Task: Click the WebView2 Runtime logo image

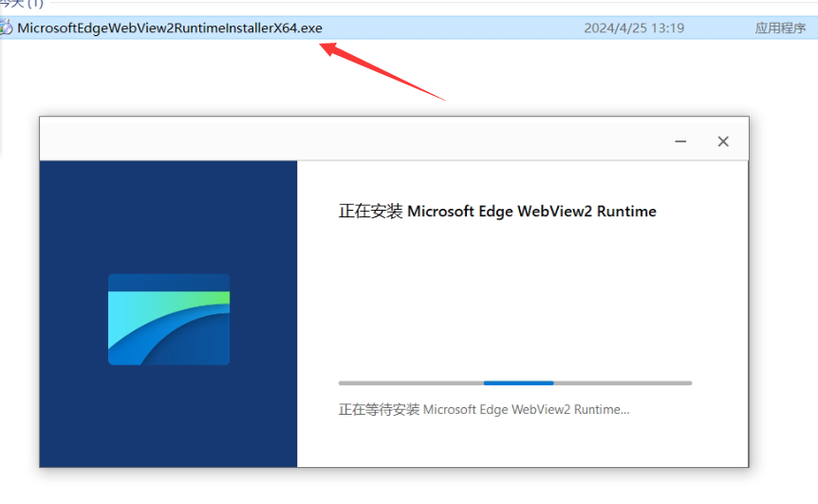Action: (169, 319)
